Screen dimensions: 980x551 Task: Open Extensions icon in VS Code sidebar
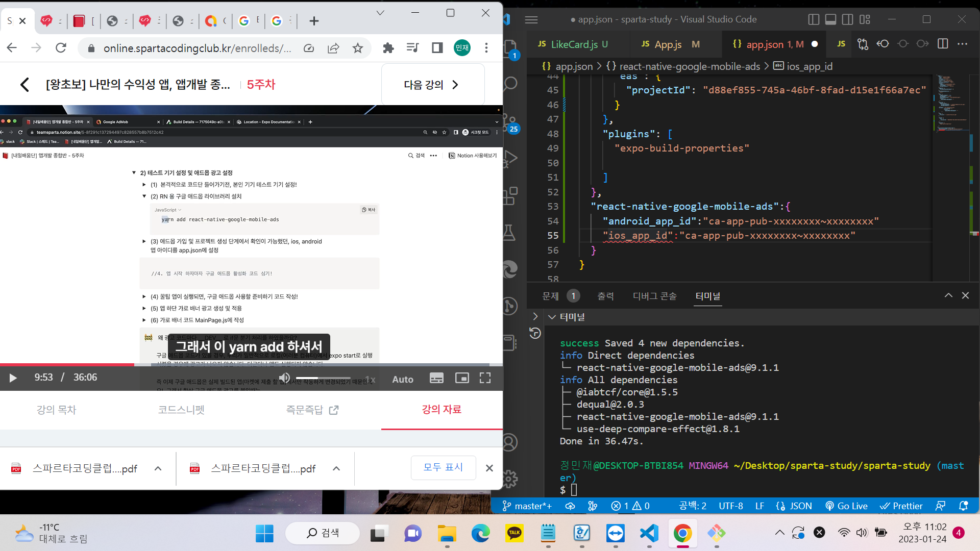coord(510,195)
